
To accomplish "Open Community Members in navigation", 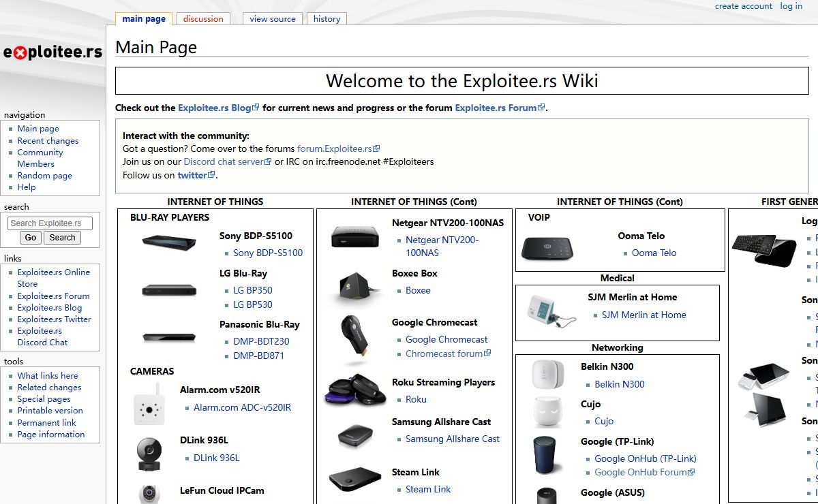I will tap(40, 158).
